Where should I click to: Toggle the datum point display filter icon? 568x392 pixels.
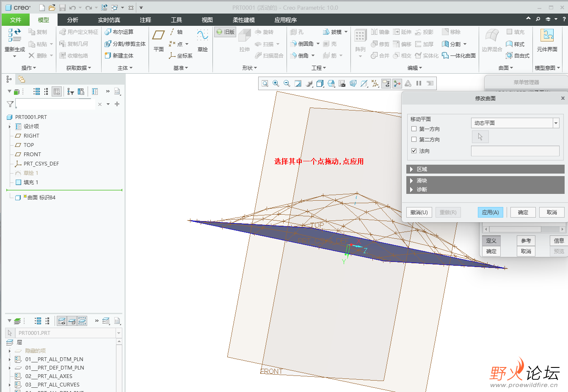click(375, 83)
